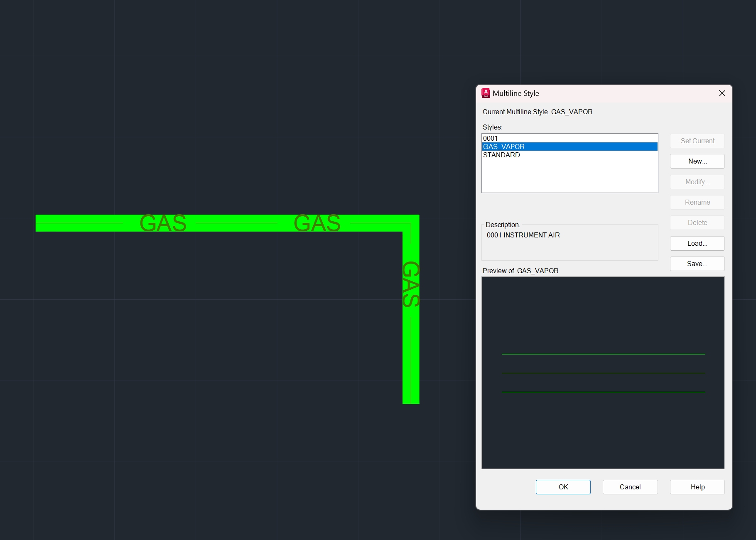The height and width of the screenshot is (540, 756).
Task: Open Help for Multiline Style
Action: pos(697,487)
